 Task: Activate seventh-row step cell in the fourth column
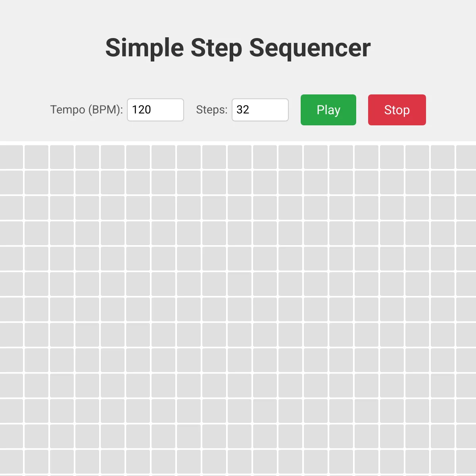(x=87, y=309)
